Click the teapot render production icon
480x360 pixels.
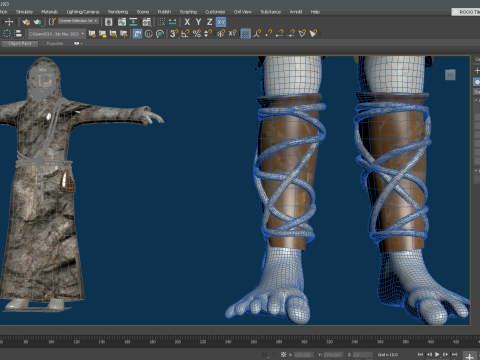[37, 22]
